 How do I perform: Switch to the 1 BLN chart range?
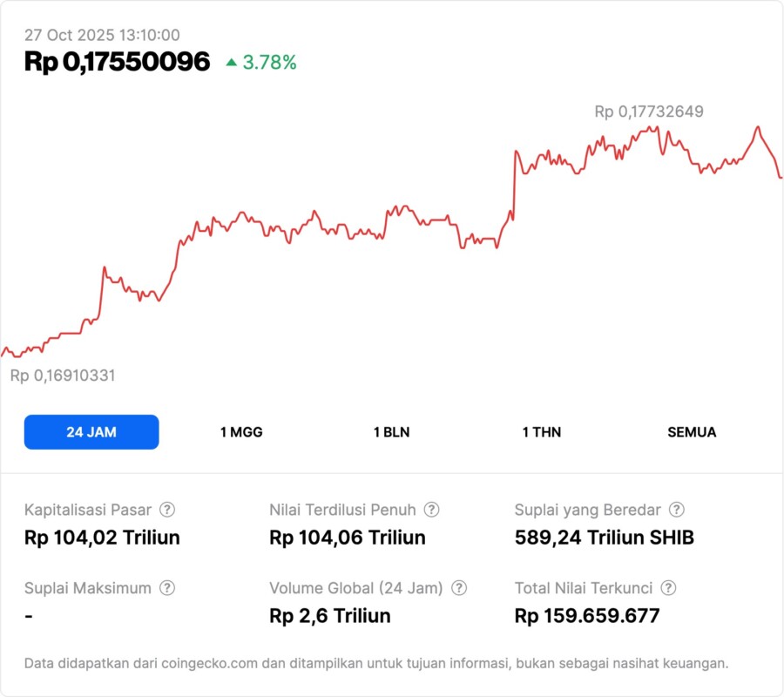[391, 432]
